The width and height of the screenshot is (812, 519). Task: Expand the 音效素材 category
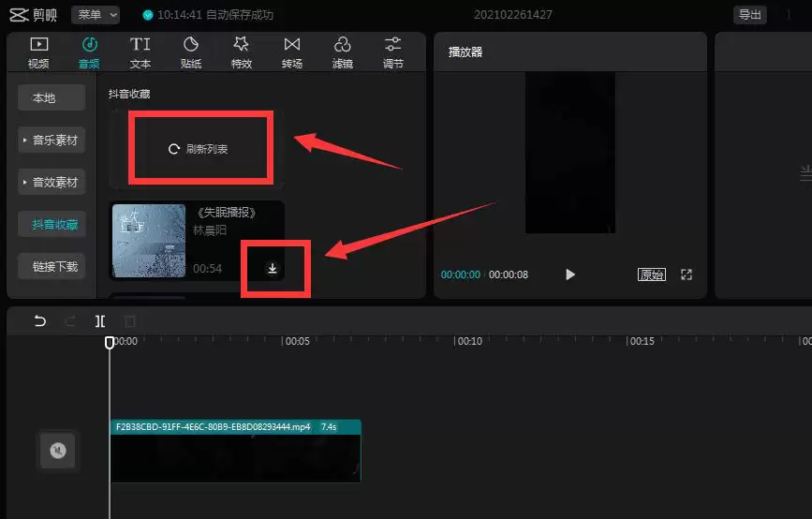tap(52, 183)
